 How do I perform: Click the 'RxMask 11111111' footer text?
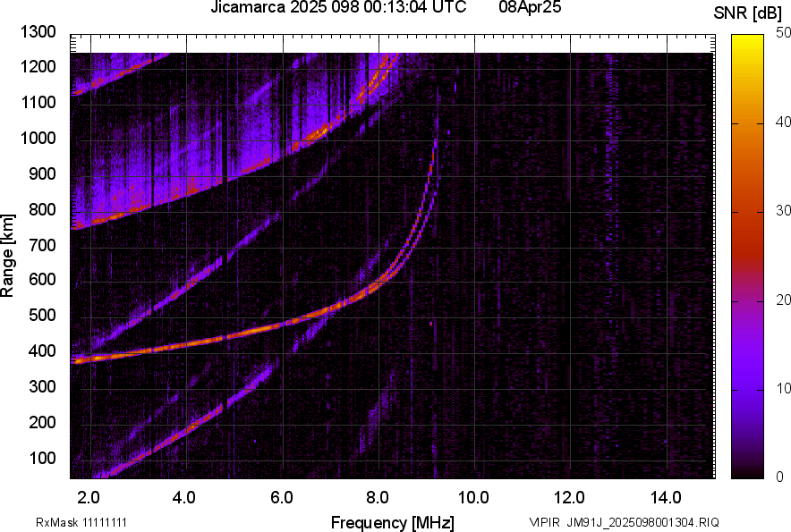(x=81, y=522)
